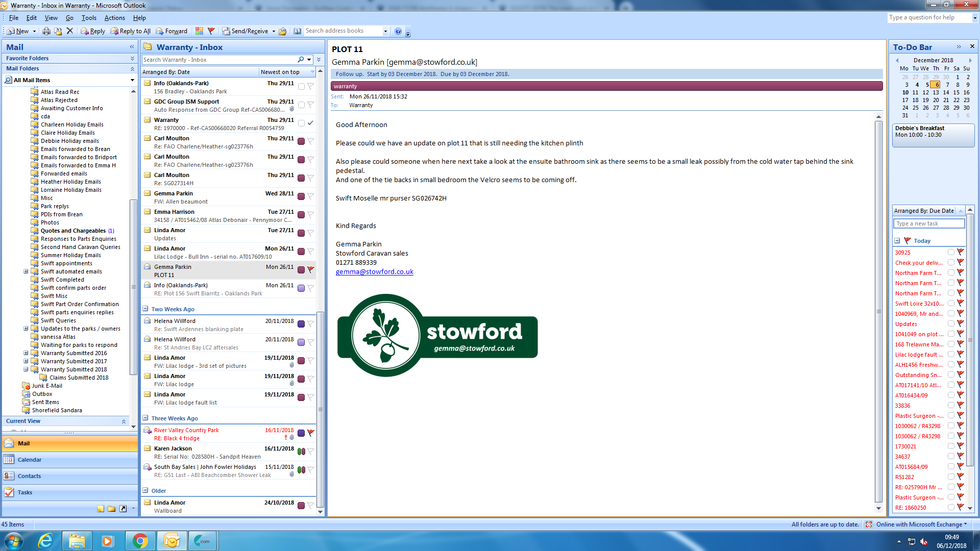
Task: Tick the checkbox for task 30925
Action: 951,252
